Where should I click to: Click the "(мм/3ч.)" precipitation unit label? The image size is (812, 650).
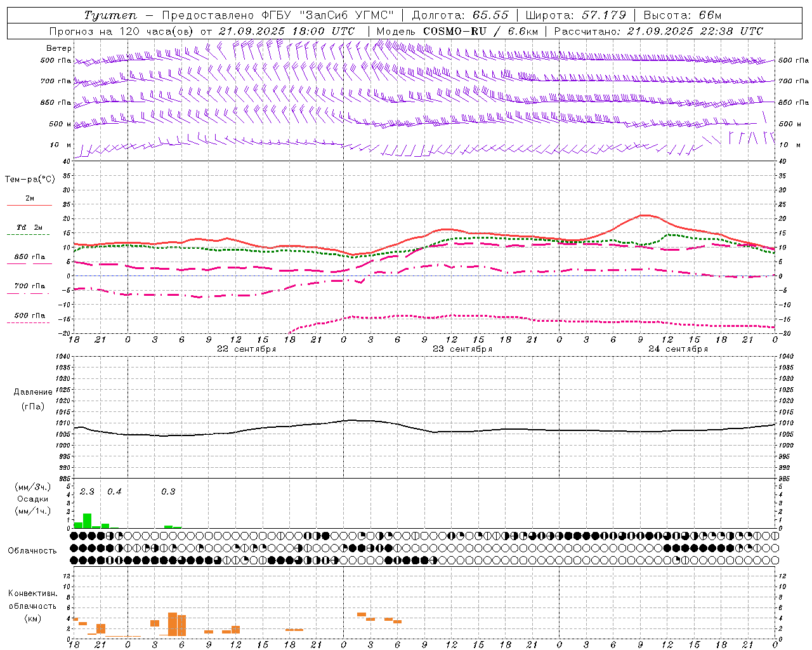coord(33,487)
